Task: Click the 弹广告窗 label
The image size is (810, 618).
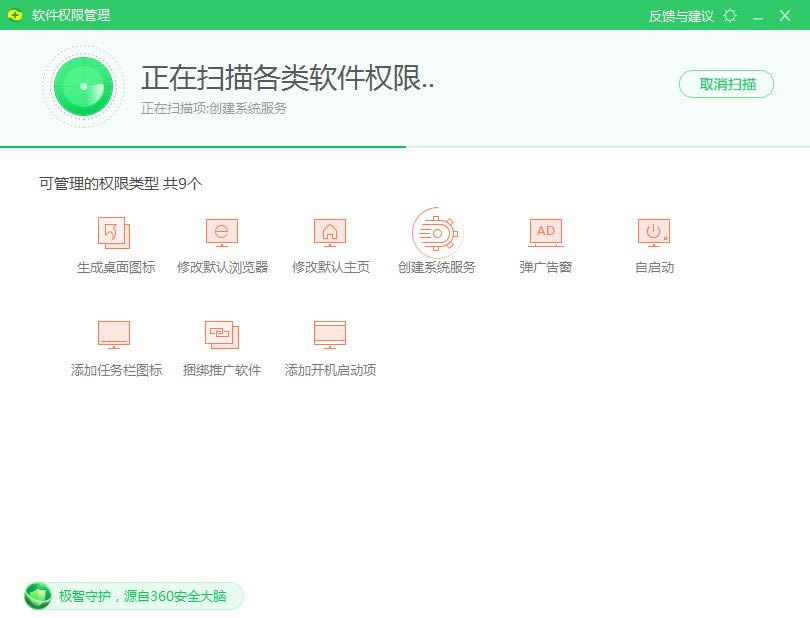Action: 546,267
